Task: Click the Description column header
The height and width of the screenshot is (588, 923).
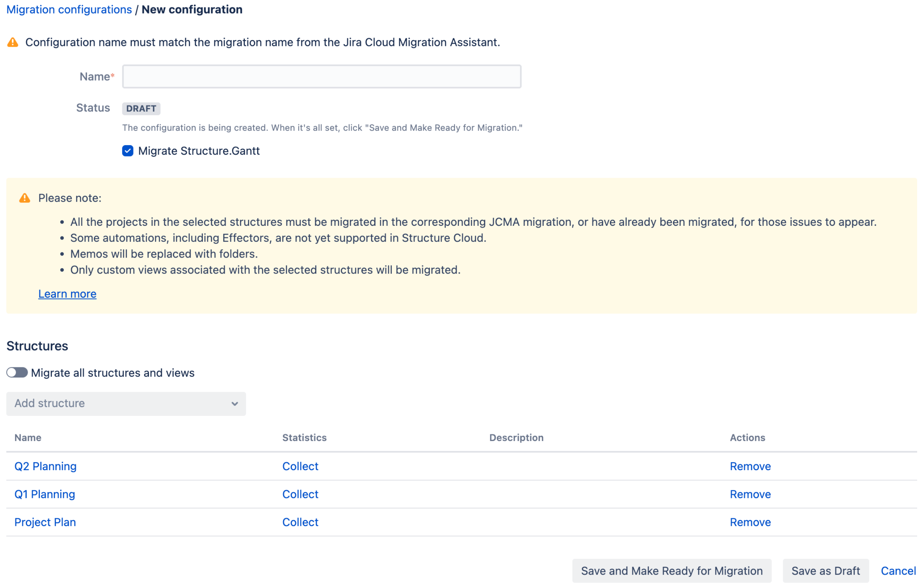Action: pos(516,437)
